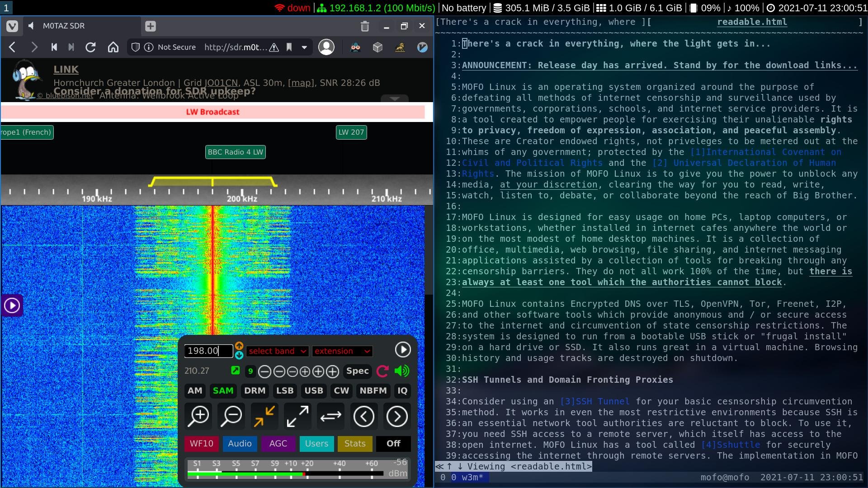Click the play button to start SDR stream
The width and height of the screenshot is (868, 488).
pyautogui.click(x=403, y=350)
